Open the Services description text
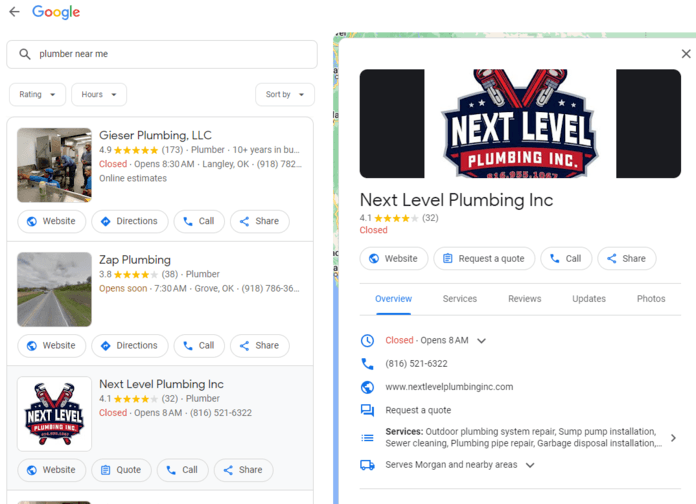This screenshot has width=696, height=504. [524, 437]
